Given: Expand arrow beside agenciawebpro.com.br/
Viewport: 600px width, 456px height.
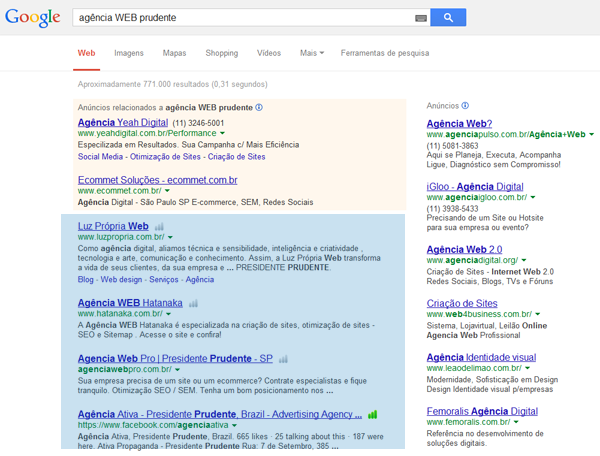Looking at the screenshot, I should click(178, 370).
